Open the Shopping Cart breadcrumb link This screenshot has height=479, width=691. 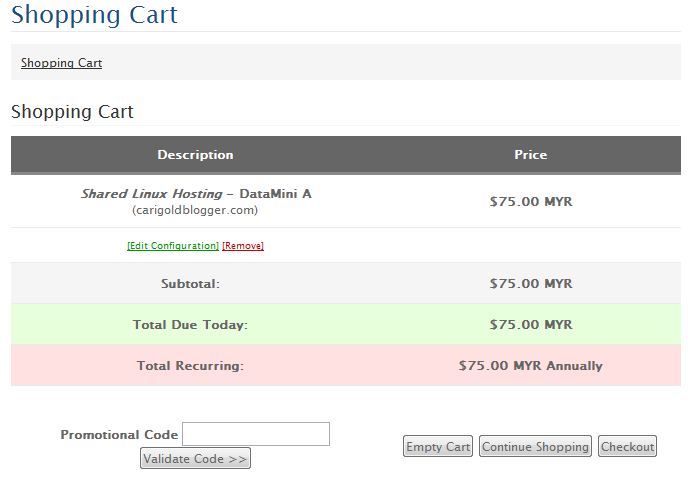(x=61, y=63)
